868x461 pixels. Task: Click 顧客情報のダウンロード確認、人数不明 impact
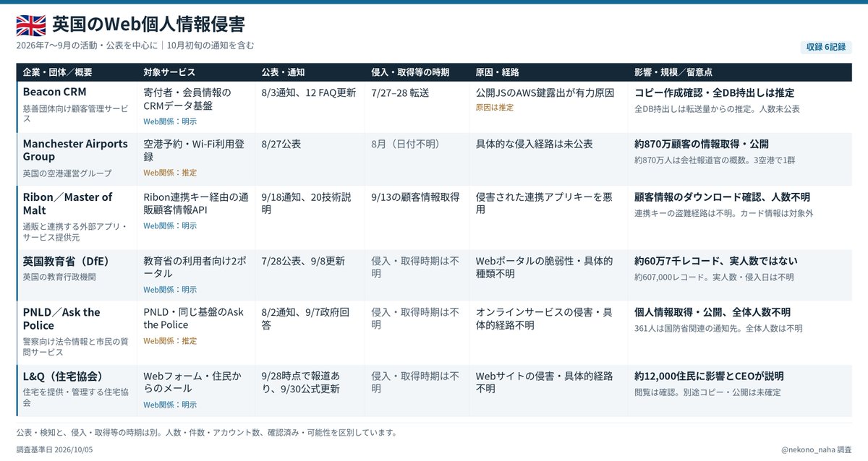(x=722, y=197)
